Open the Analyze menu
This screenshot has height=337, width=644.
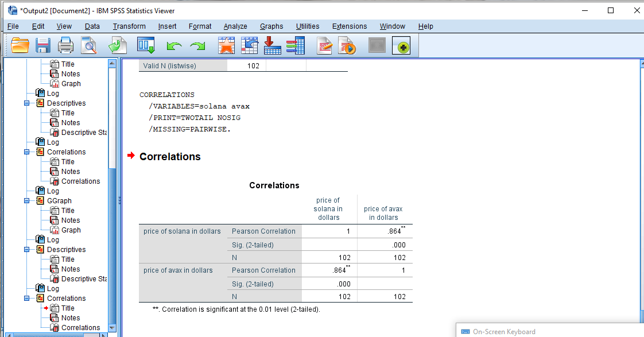pos(235,26)
